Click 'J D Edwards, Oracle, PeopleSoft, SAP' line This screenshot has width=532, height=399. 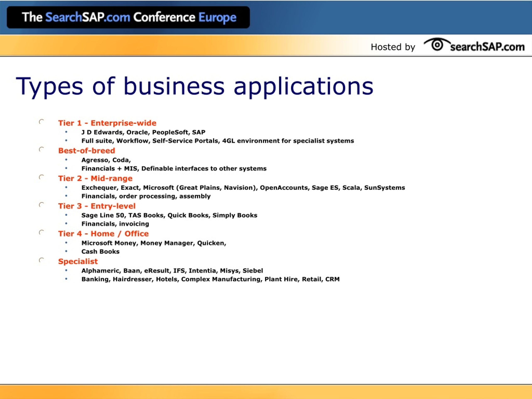143,132
